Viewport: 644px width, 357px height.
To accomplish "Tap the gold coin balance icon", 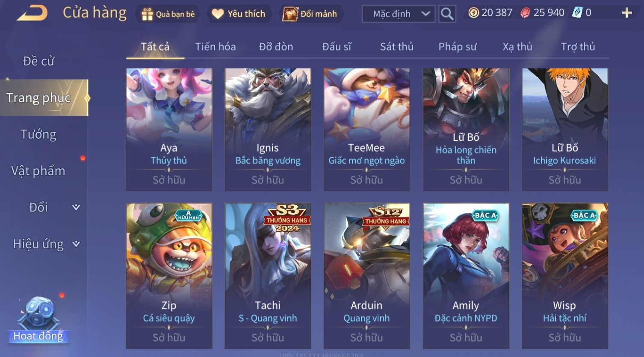I will click(x=473, y=13).
